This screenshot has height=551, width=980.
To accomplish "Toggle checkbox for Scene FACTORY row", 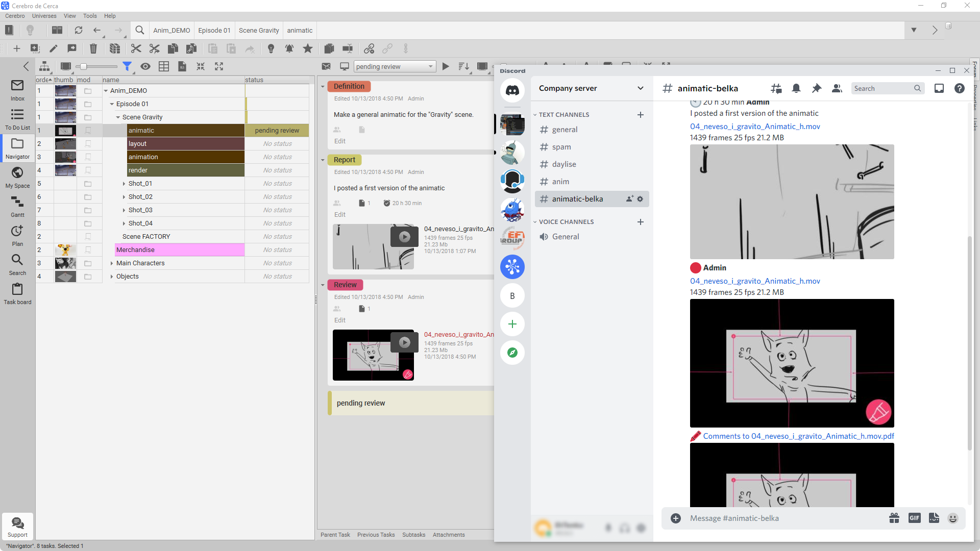I will [87, 236].
